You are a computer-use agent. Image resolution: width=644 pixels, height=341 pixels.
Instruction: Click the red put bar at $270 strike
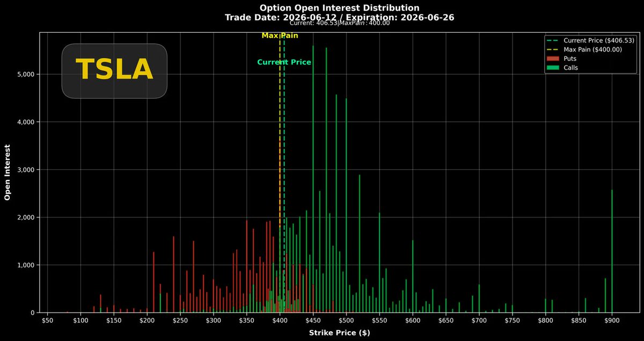point(193,277)
